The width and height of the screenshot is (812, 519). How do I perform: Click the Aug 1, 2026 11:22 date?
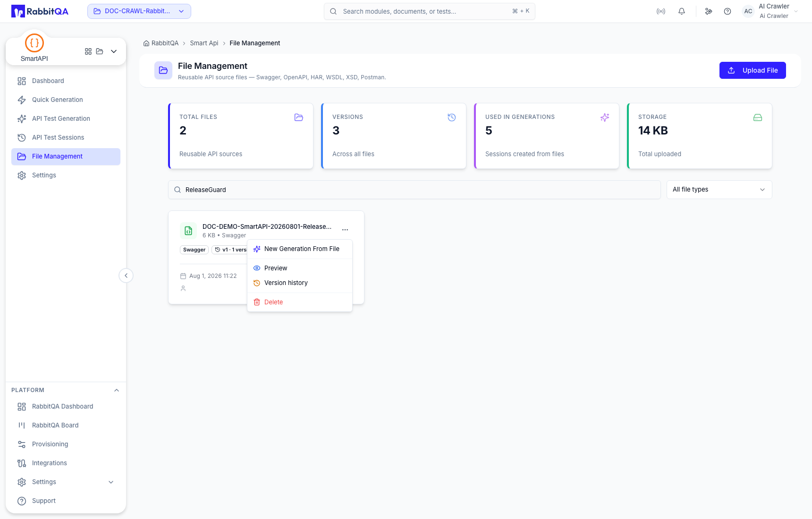(213, 276)
